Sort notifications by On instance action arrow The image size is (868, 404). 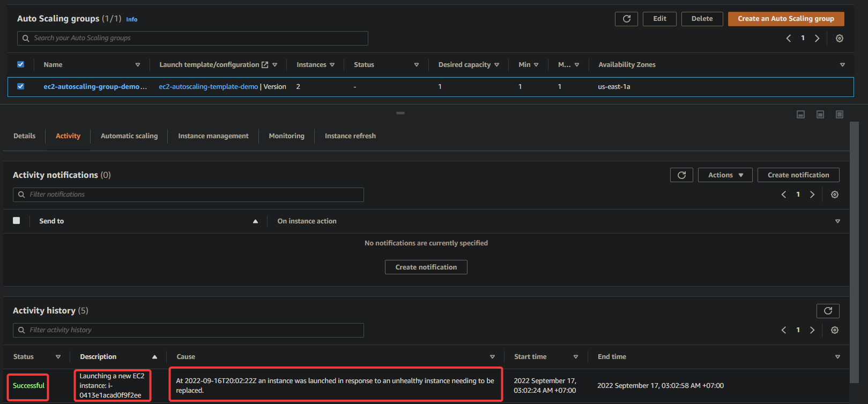pos(837,221)
